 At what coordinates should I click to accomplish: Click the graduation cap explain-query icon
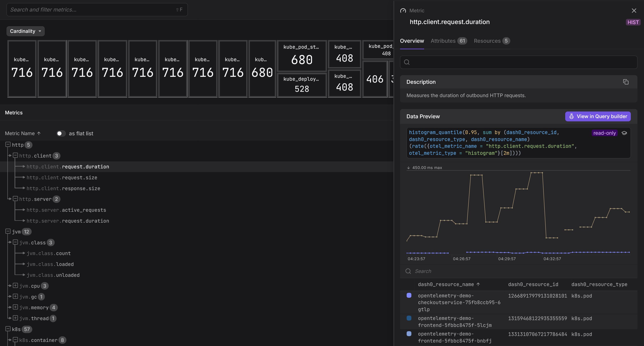point(624,133)
